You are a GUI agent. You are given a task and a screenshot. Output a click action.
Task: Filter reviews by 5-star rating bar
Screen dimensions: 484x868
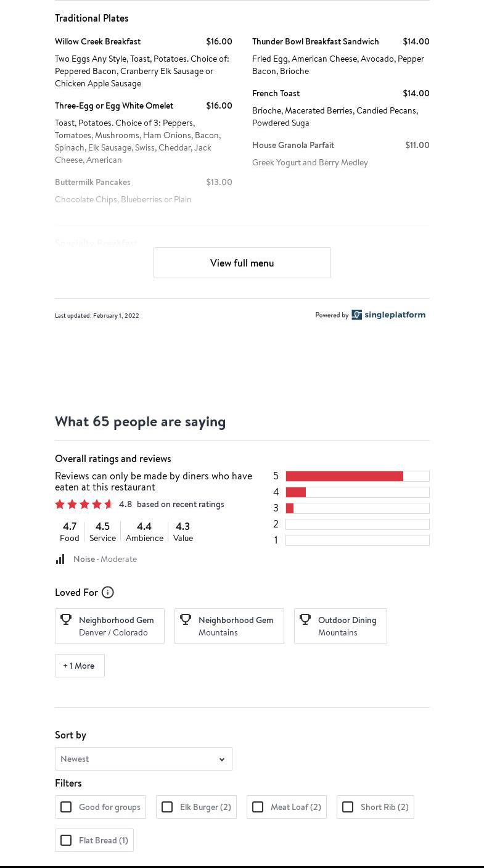point(357,476)
